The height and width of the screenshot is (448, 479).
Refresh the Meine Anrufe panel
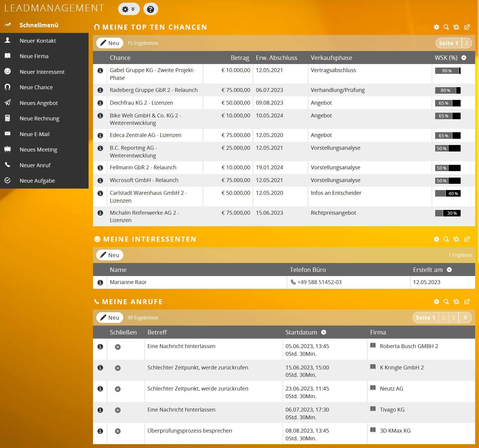coord(456,302)
